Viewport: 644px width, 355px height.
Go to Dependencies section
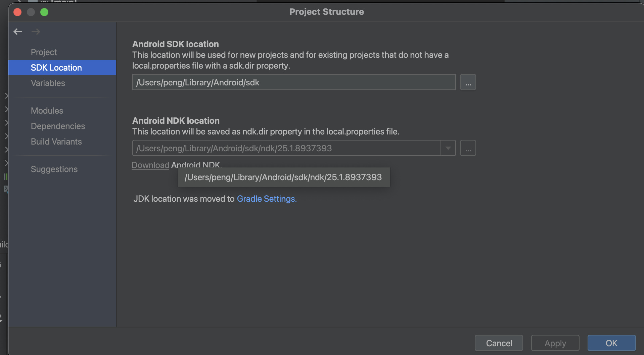coord(58,126)
